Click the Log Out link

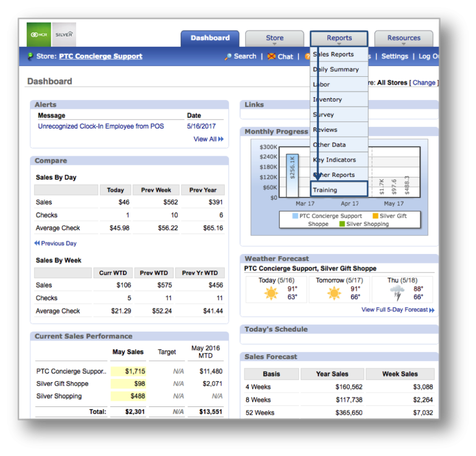click(x=428, y=56)
